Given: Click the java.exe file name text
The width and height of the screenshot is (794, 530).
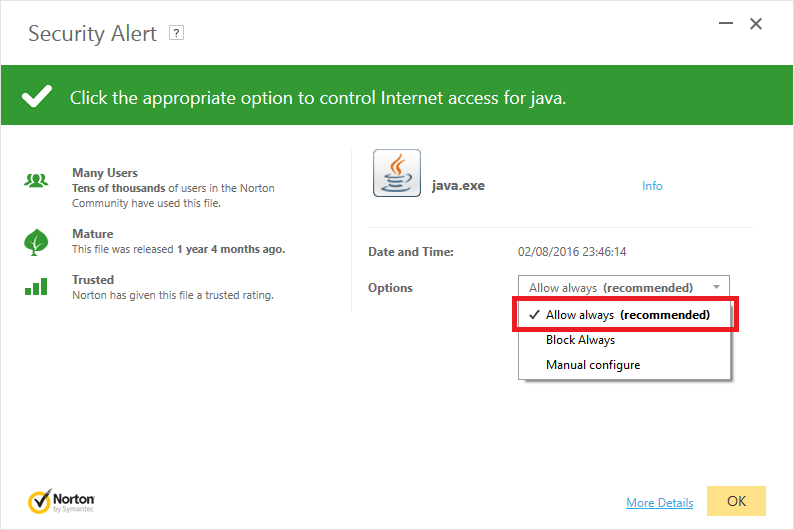Looking at the screenshot, I should pos(458,186).
